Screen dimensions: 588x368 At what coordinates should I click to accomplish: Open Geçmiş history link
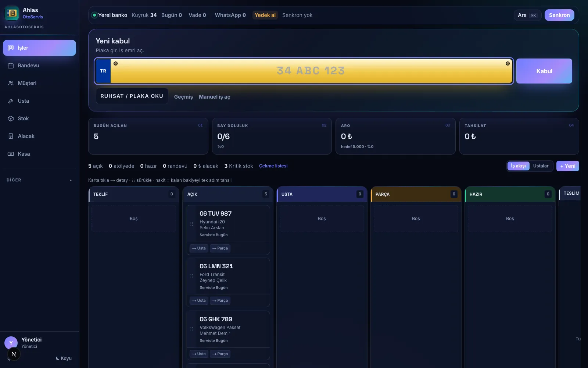coord(183,97)
